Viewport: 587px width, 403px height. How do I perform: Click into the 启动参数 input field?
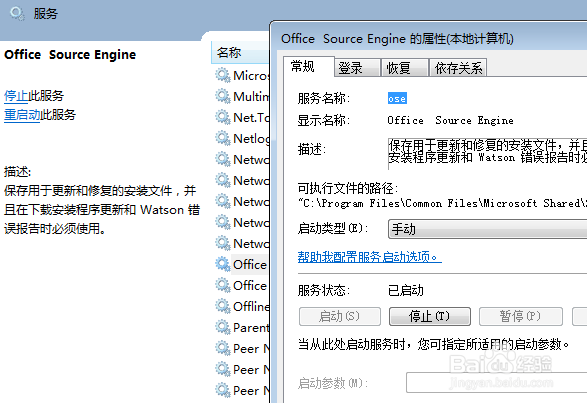[496, 382]
